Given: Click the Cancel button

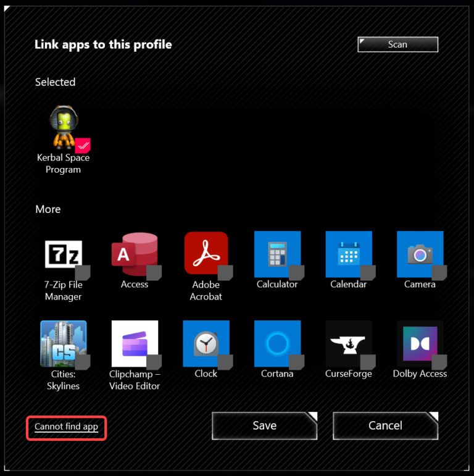Looking at the screenshot, I should (385, 426).
